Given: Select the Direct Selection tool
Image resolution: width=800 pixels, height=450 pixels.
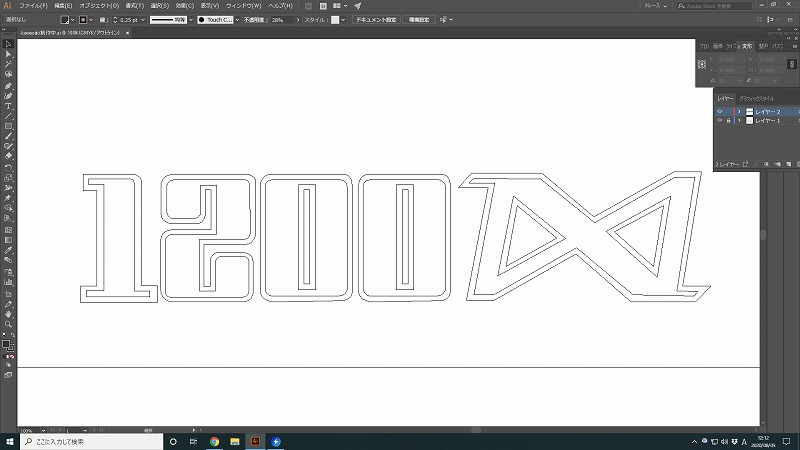Looking at the screenshot, I should (8, 54).
